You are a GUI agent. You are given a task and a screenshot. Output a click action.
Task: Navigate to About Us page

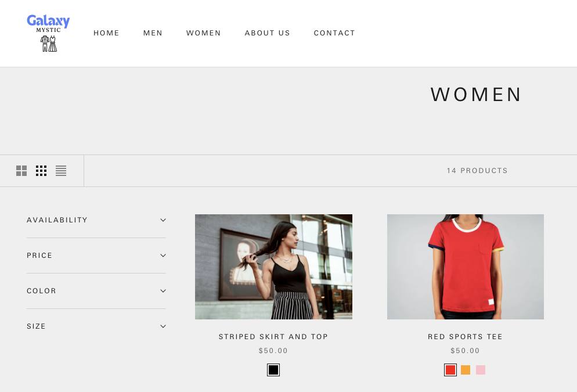(x=267, y=33)
